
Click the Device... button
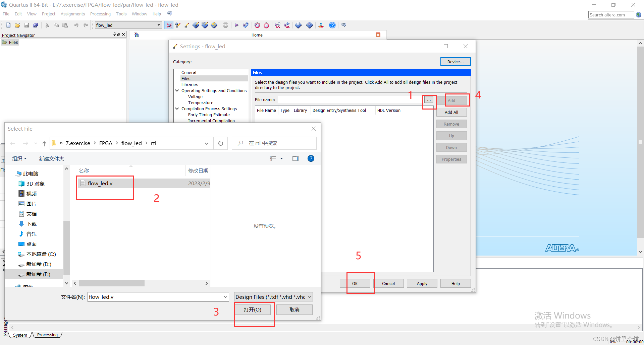click(x=455, y=62)
